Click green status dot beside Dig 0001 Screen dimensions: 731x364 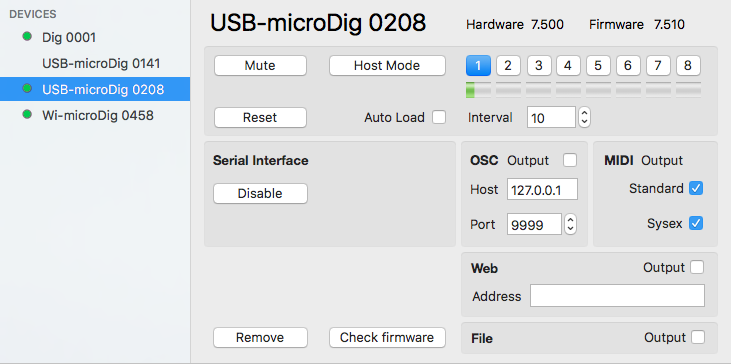pyautogui.click(x=27, y=37)
